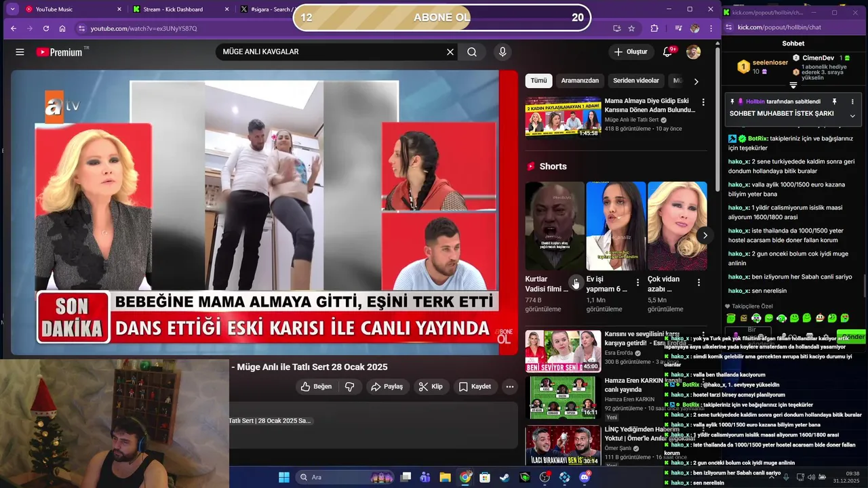Viewport: 868px width, 488px height.
Task: Go back in Chrome history
Action: tap(13, 28)
